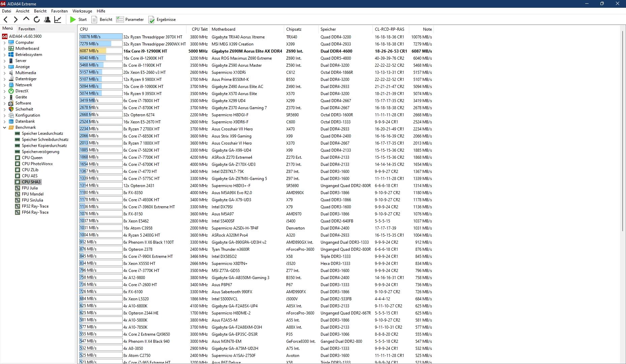Open the Bericht menu in menu bar
626x364 pixels.
[x=40, y=11]
